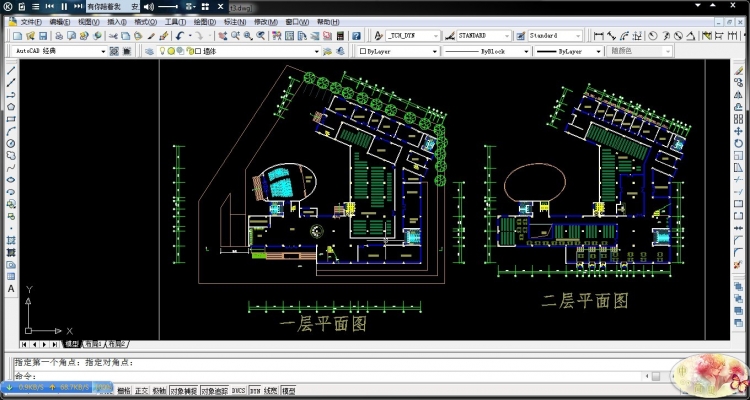
Task: Toggle the 对象捕捉 object snap button
Action: click(184, 391)
